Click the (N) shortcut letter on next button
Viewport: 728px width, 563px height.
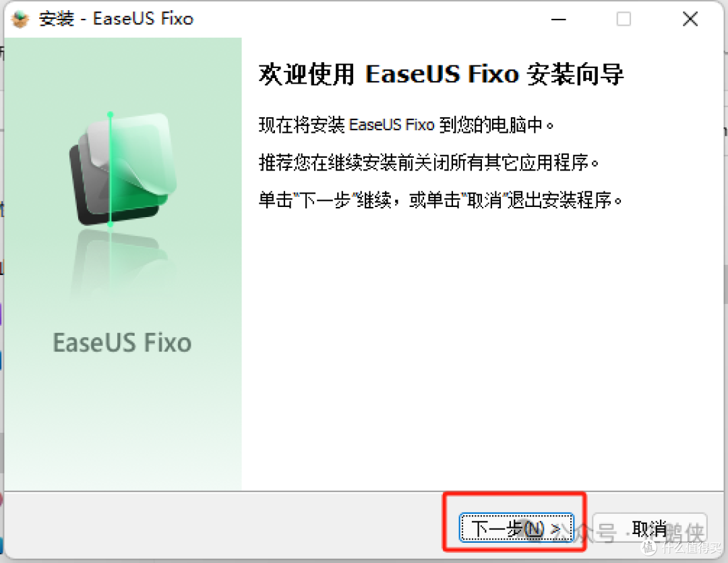click(534, 528)
